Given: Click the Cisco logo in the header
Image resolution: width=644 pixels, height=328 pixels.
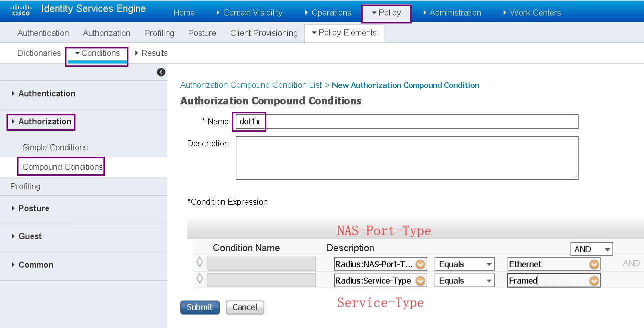Looking at the screenshot, I should click(x=20, y=9).
